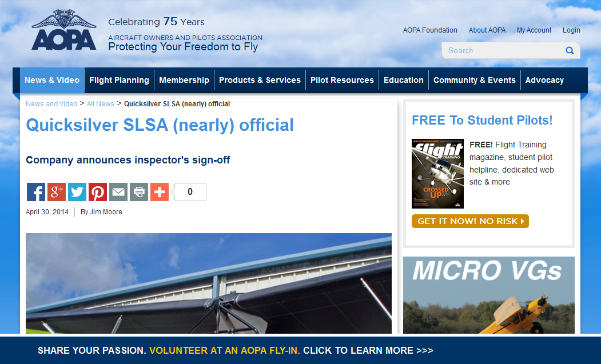Screen dimensions: 601x364
Task: Pin article using Pinterest icon
Action: pos(98,192)
